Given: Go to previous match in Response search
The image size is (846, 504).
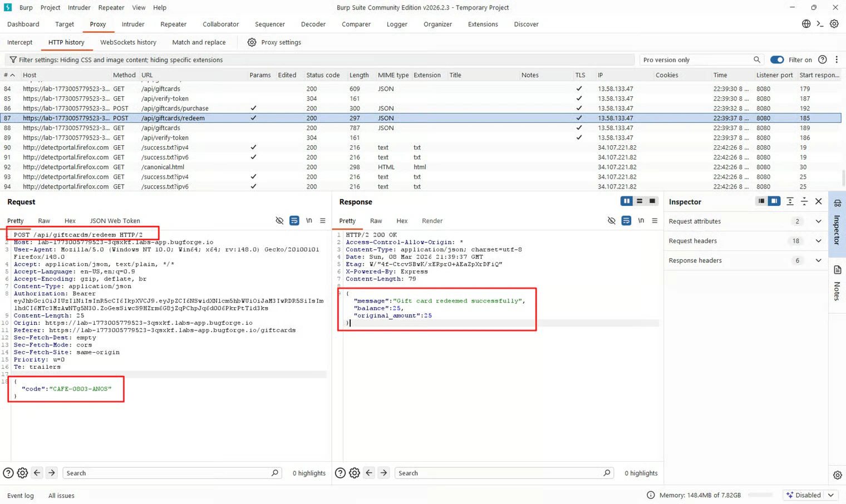Looking at the screenshot, I should 369,473.
